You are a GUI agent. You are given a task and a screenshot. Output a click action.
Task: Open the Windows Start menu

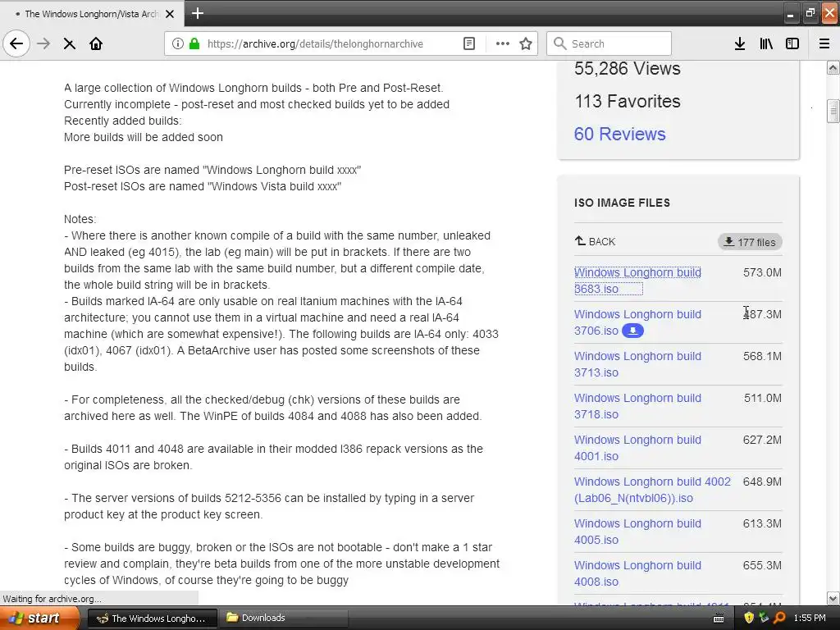(x=39, y=618)
